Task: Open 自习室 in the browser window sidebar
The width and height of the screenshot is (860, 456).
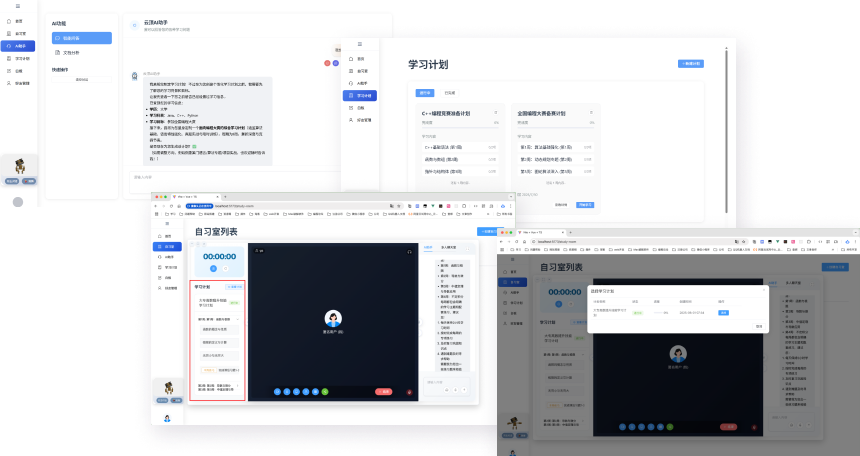Action: click(x=168, y=246)
